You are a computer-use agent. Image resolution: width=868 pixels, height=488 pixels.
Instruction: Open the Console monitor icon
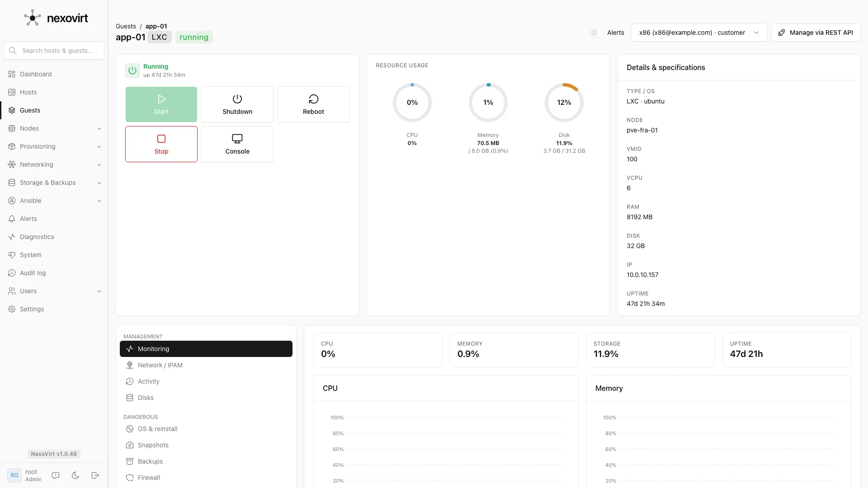237,139
